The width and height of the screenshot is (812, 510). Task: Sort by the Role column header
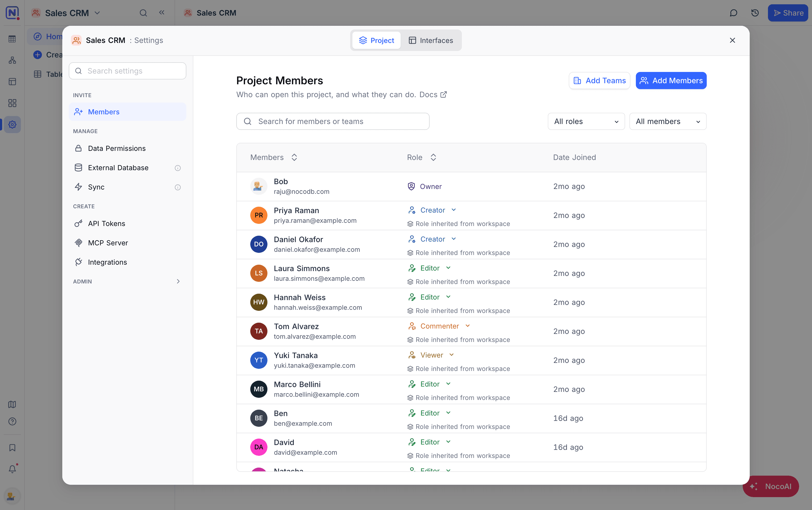click(422, 157)
